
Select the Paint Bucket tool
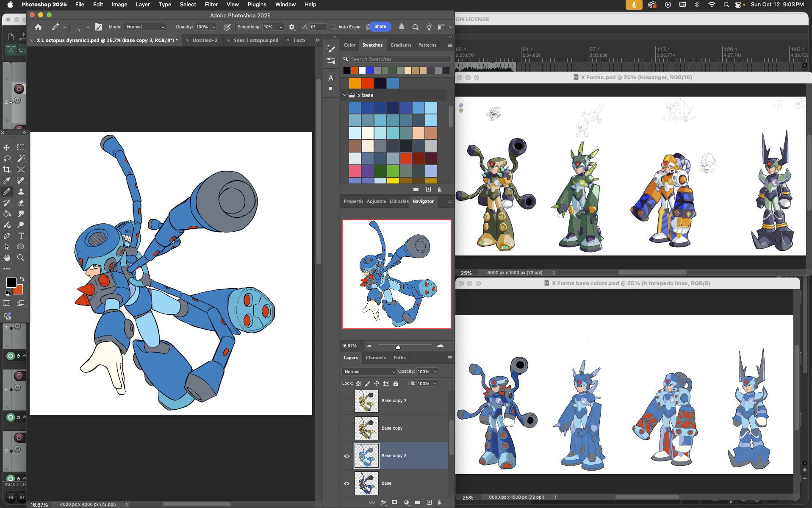pyautogui.click(x=7, y=214)
